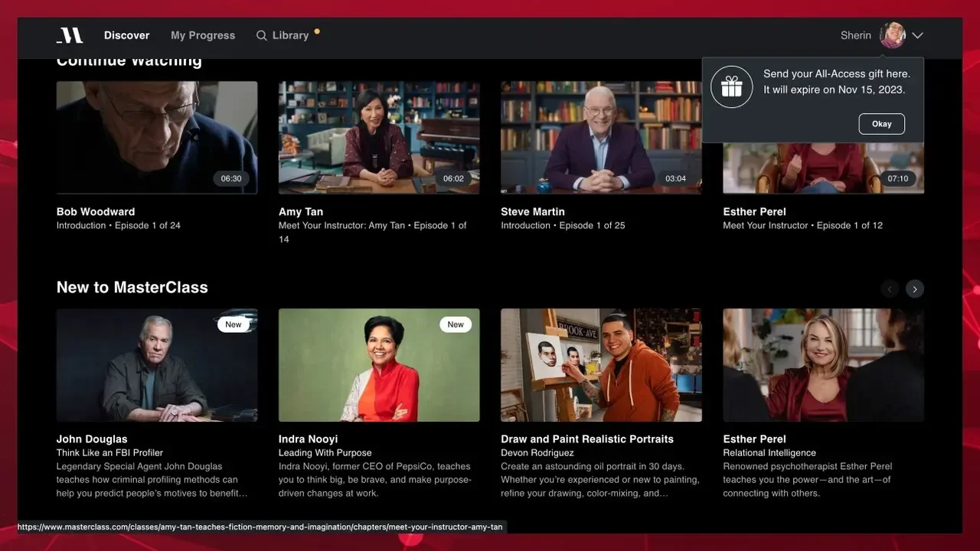This screenshot has height=551, width=980.
Task: Click the gift box icon
Action: (732, 86)
